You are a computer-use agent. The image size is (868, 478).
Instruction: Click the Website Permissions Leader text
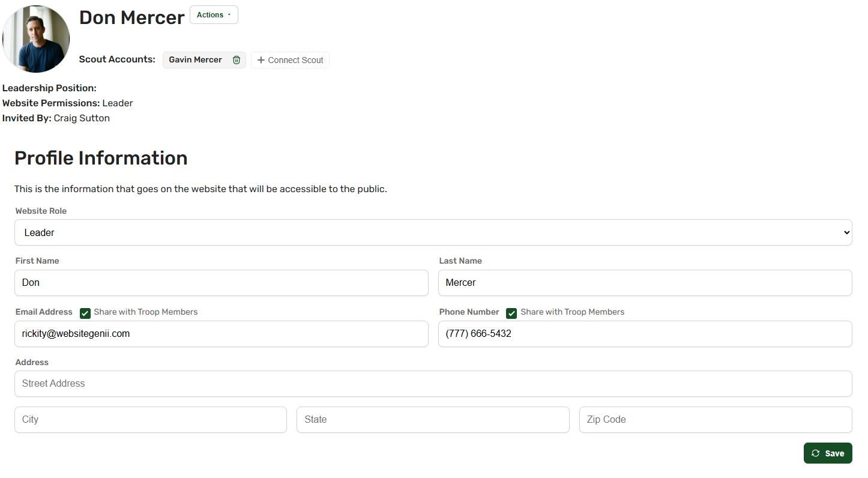tap(68, 103)
